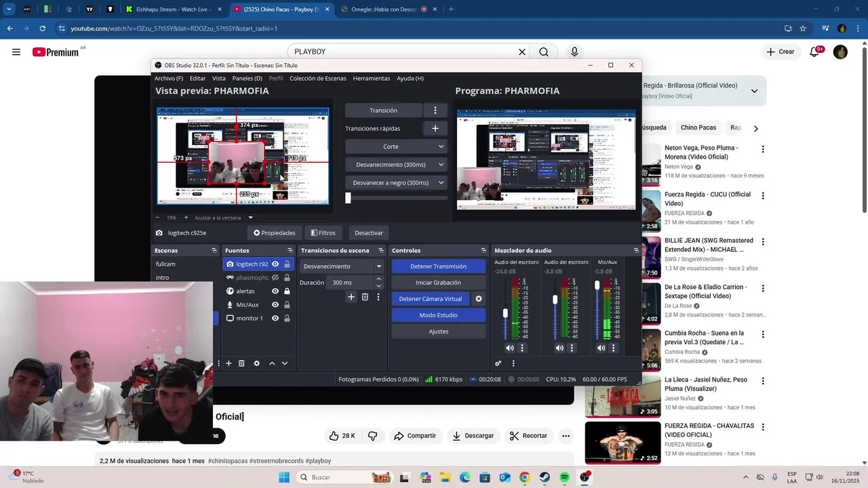Add a quick transition with plus icon
Viewport: 868px width, 488px height.
435,128
